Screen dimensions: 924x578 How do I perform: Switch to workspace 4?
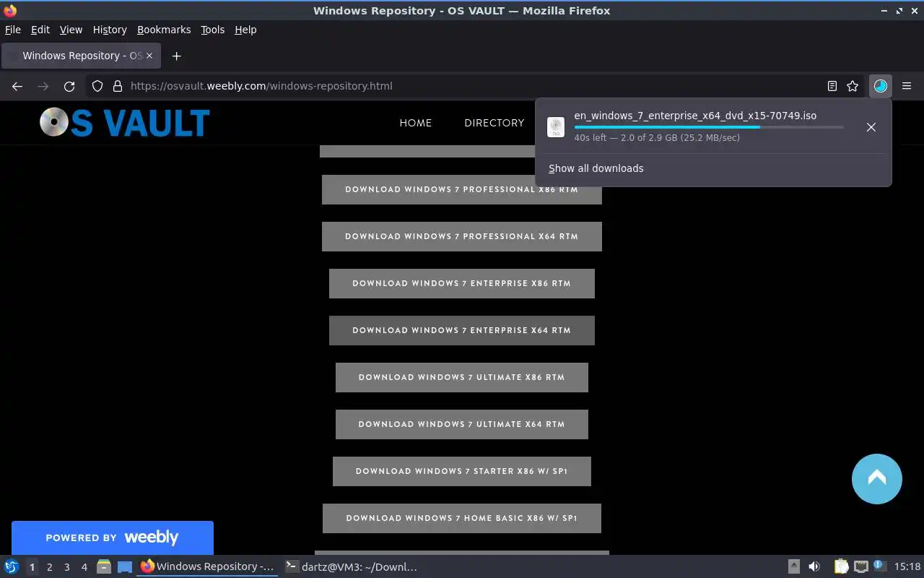click(84, 567)
